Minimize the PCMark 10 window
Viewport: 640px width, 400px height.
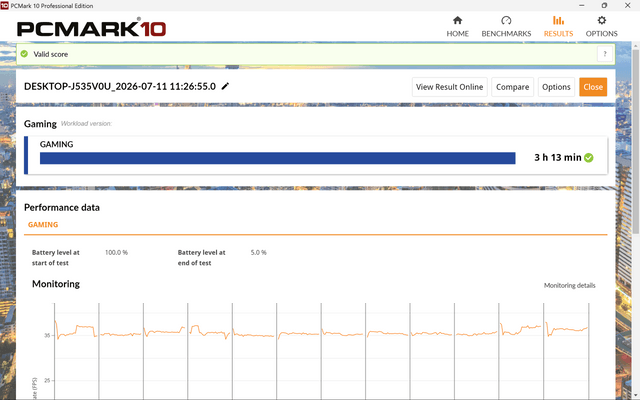[582, 5]
